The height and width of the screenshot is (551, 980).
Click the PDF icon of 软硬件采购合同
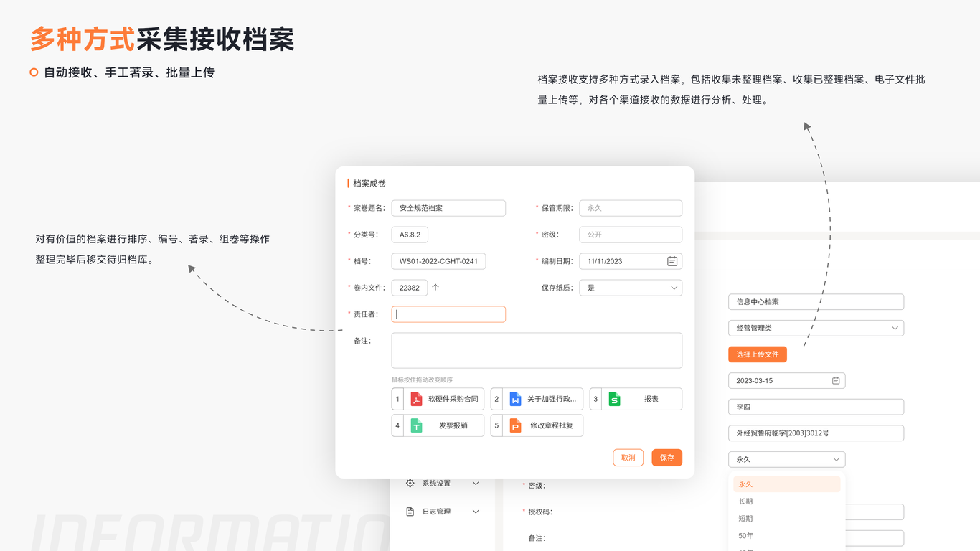click(x=416, y=399)
